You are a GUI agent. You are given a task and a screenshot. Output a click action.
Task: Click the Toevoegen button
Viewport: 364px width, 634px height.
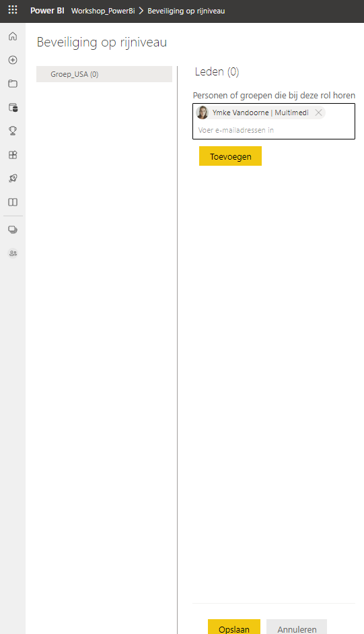tap(230, 156)
